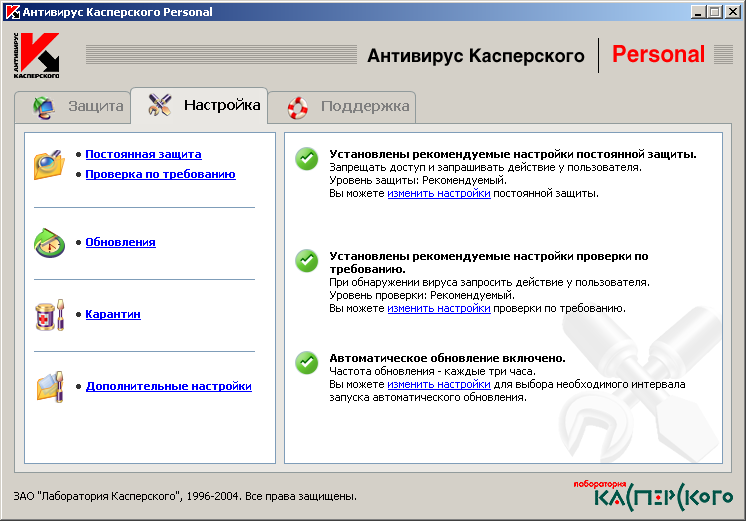Click the folder with magnifier protection icon
Viewport: 746px width, 521px height.
tap(49, 165)
